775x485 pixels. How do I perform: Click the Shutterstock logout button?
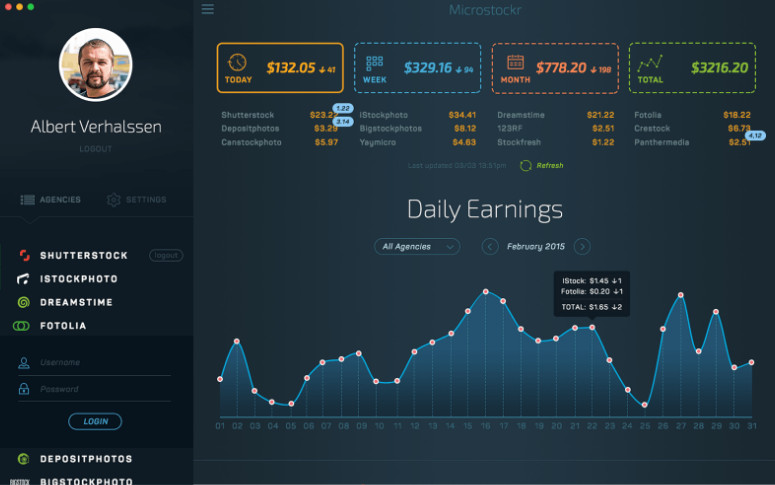click(x=166, y=255)
